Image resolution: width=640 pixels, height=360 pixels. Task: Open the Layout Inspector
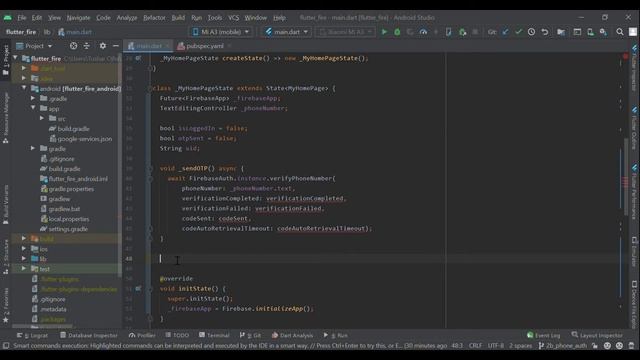597,335
